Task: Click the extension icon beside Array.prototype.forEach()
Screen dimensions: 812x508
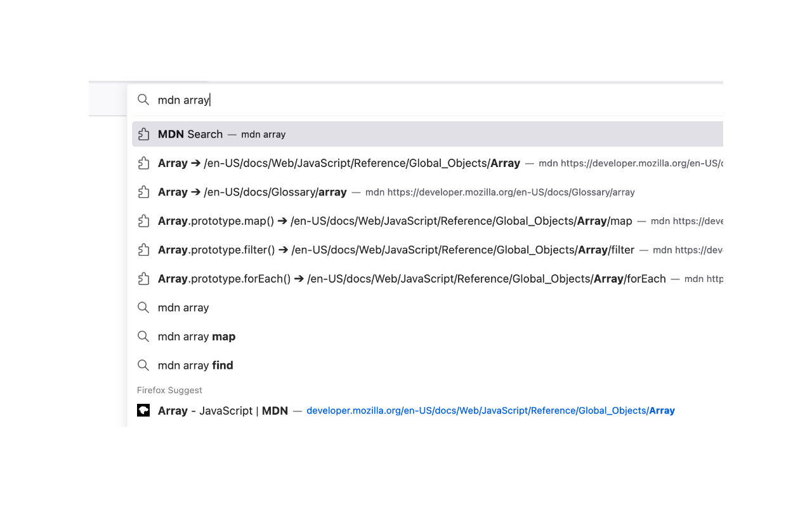Action: coord(143,279)
